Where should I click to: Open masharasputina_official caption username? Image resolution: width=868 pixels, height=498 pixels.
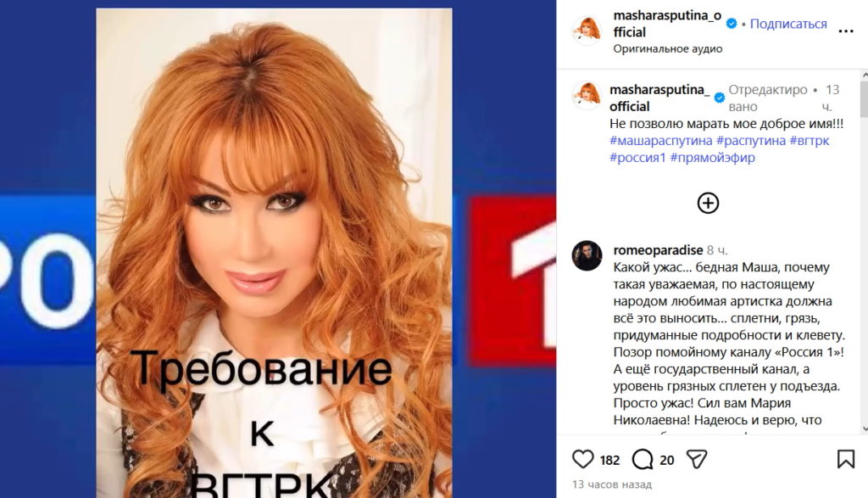pyautogui.click(x=659, y=98)
